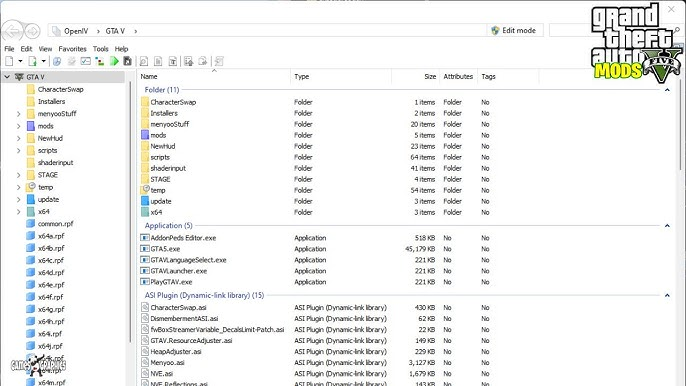
Task: Click GTA V in the breadcrumb path
Action: point(115,31)
